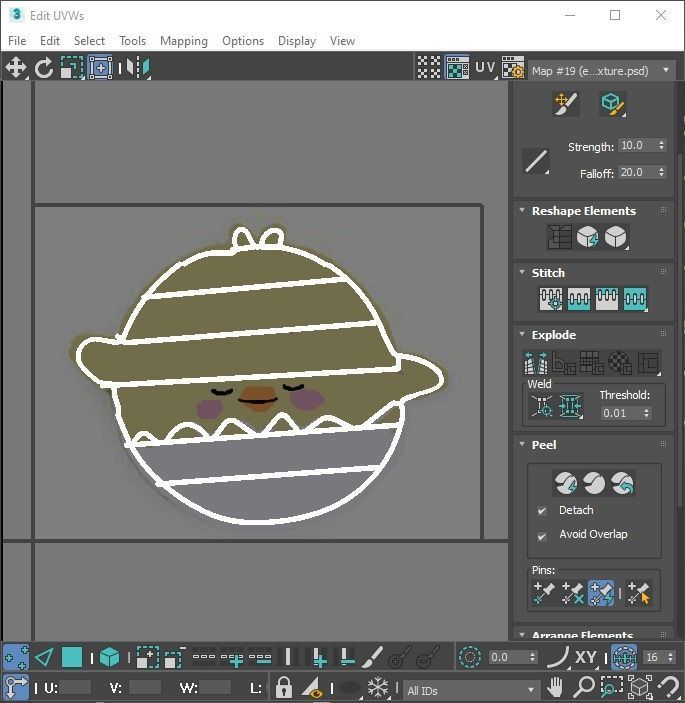Screen dimensions: 685x703
Task: Open the Edit menu
Action: point(50,41)
